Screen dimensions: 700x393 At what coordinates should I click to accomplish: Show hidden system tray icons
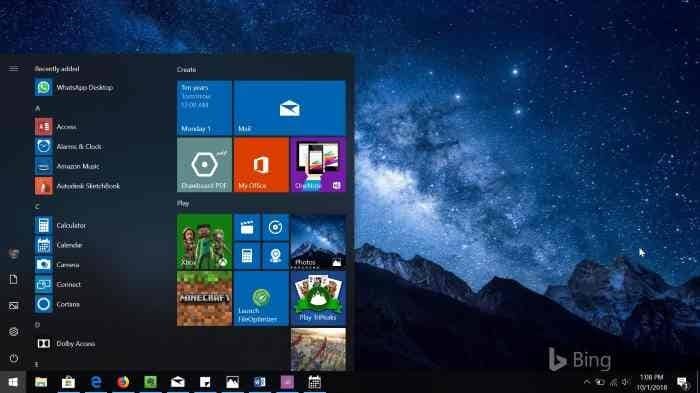point(587,382)
